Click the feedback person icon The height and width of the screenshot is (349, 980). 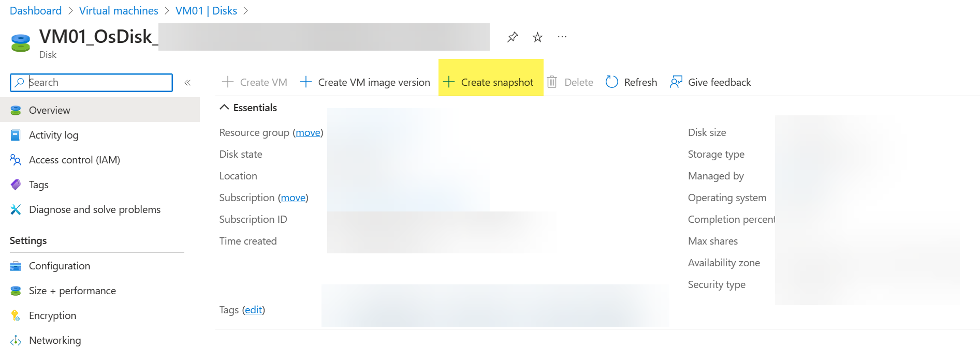pos(676,82)
